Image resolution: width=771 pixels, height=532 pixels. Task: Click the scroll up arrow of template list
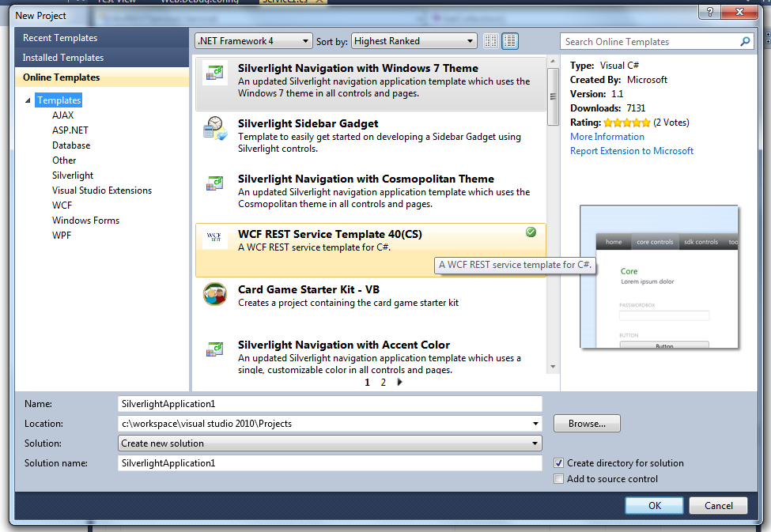point(553,61)
